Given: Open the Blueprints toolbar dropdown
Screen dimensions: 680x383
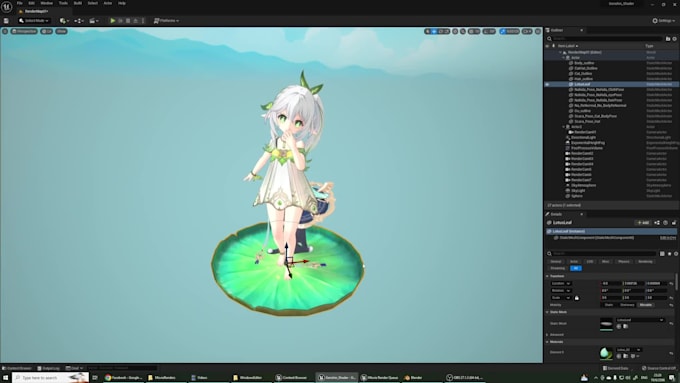Looking at the screenshot, I should point(78,21).
